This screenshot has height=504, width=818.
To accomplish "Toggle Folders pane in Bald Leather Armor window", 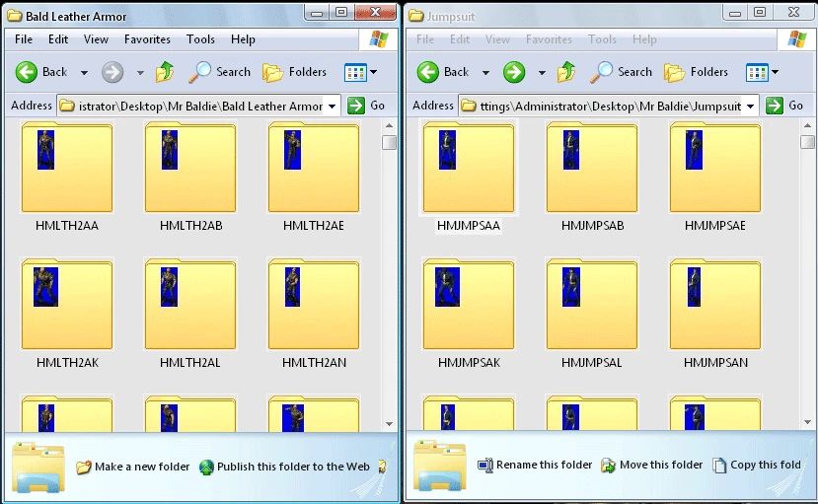I will pyautogui.click(x=295, y=72).
